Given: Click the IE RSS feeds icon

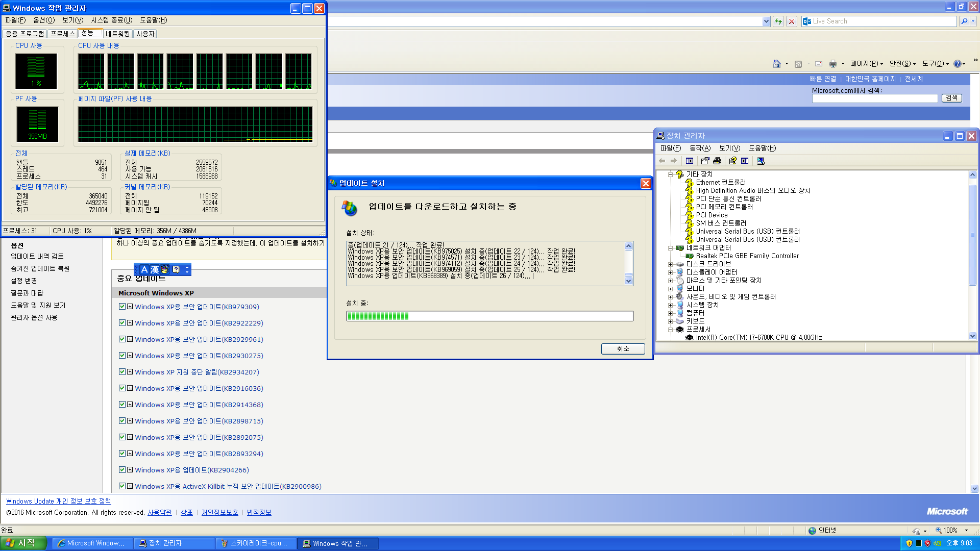Looking at the screenshot, I should 798,64.
